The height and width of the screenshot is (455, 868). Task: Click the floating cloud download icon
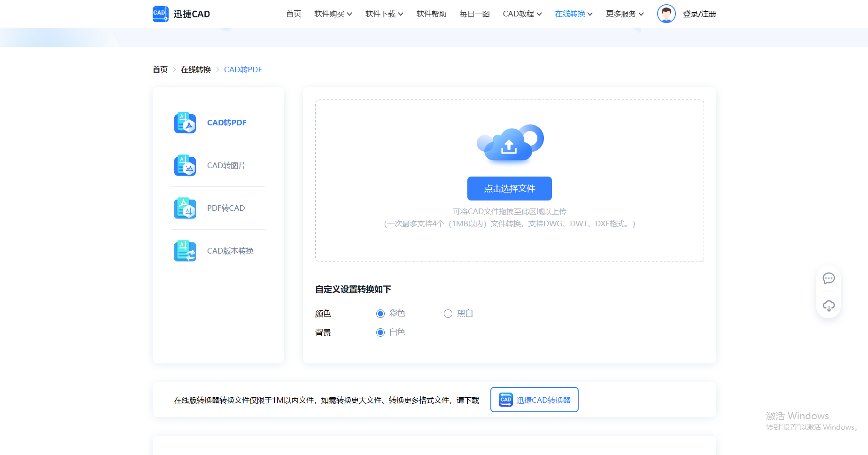[829, 306]
